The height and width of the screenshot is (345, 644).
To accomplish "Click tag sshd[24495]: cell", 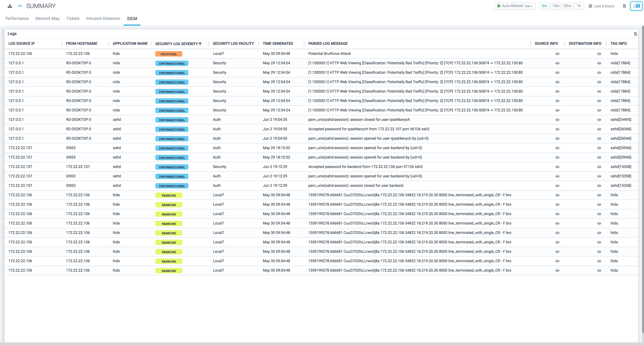I will coord(621,120).
